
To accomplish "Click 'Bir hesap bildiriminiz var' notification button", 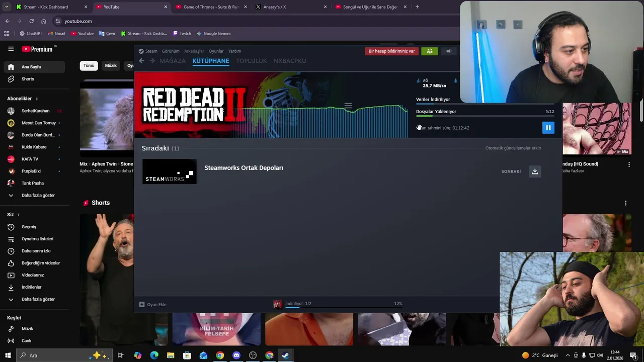I will click(x=391, y=51).
